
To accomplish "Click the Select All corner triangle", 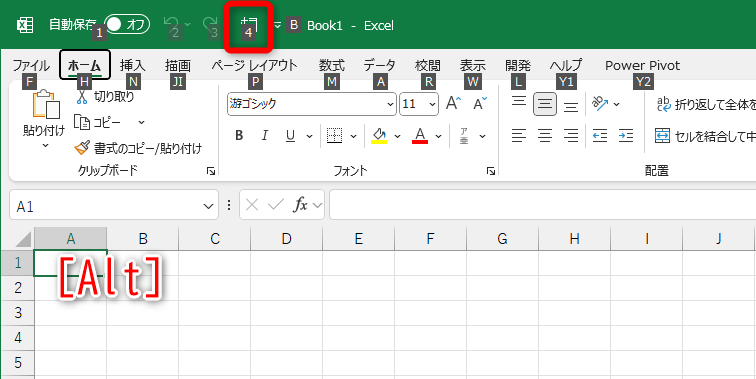I will coord(23,240).
